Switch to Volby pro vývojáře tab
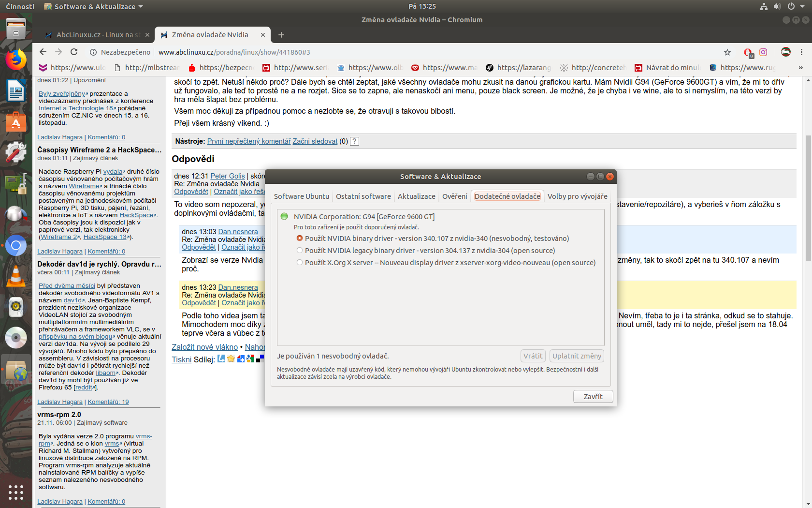The image size is (812, 508). pos(578,196)
